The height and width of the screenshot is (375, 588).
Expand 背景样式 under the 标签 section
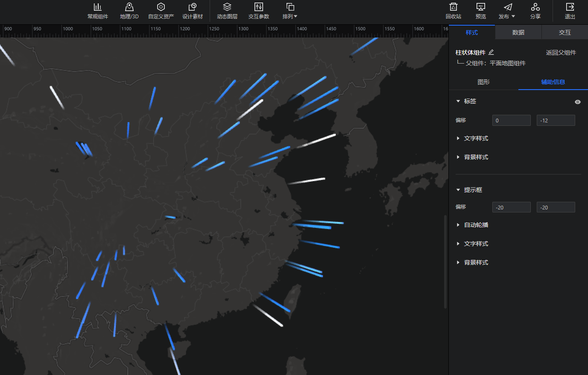tap(476, 157)
